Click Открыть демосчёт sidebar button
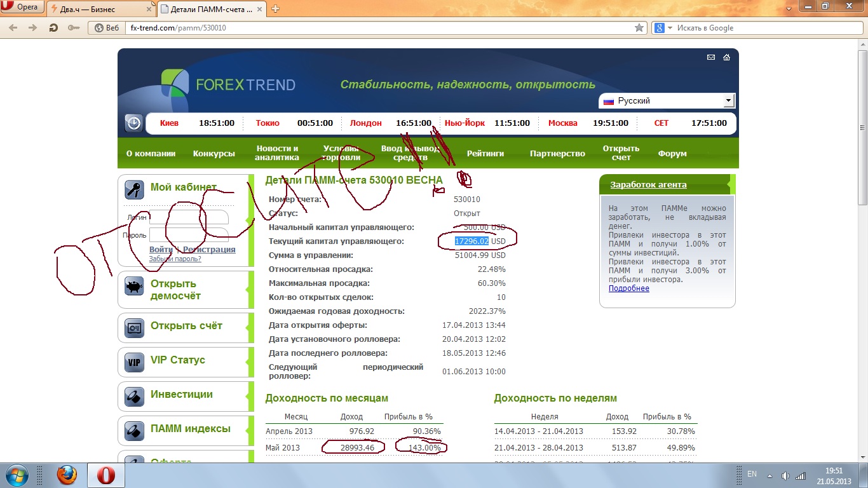Viewport: 868px width, 488px height. (x=186, y=290)
